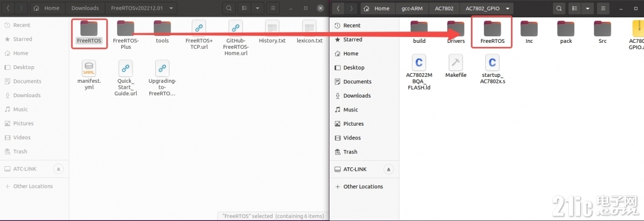Open Pictures in right window sidebar
Viewport: 644px width, 221px height.
364,123
